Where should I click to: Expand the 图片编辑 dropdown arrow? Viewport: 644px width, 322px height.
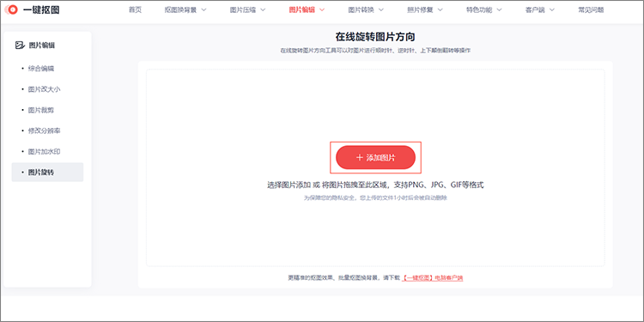point(322,9)
